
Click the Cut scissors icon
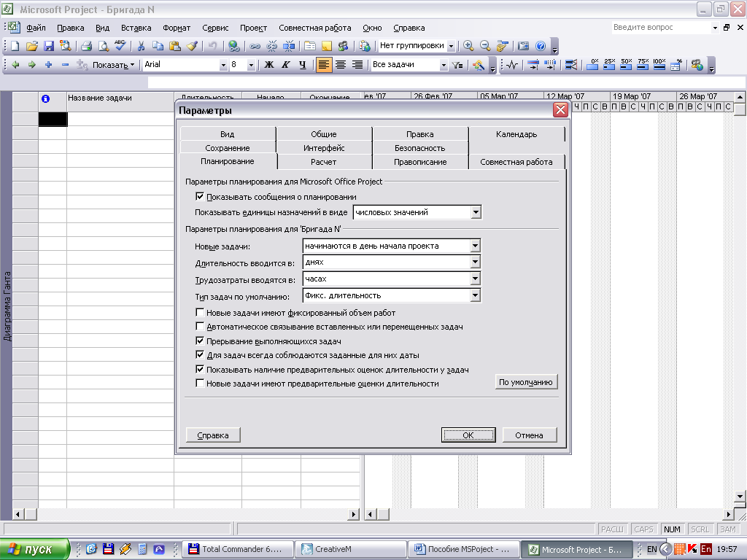coord(141,46)
